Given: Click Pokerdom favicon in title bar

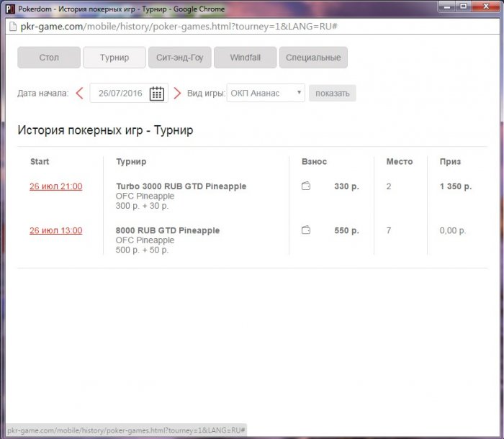Looking at the screenshot, I should pos(10,9).
